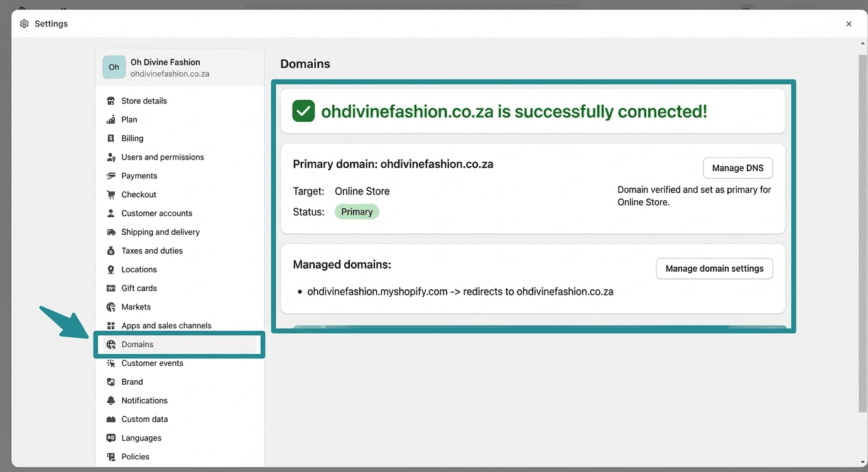The width and height of the screenshot is (868, 472).
Task: Click the green Primary status badge
Action: click(x=357, y=212)
